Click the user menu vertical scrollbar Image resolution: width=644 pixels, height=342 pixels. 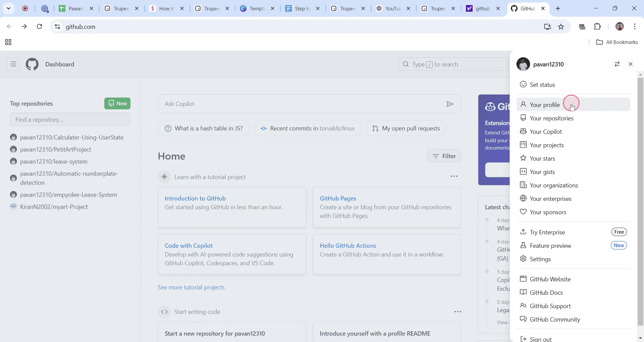point(640,201)
